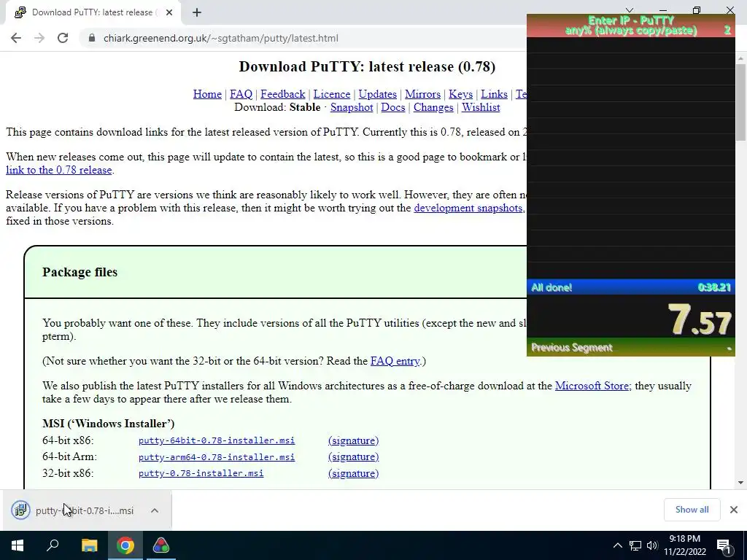Open the Wishlist link
This screenshot has width=747, height=560.
pos(481,107)
